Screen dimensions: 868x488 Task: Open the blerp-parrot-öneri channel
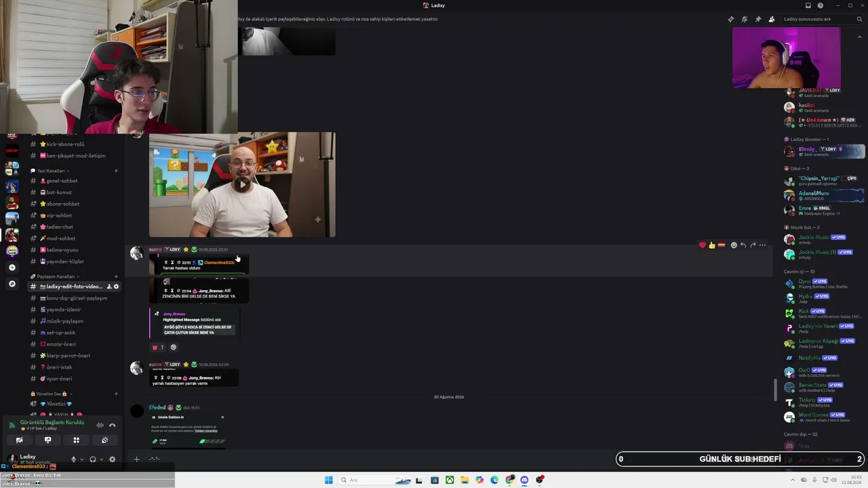[73, 356]
